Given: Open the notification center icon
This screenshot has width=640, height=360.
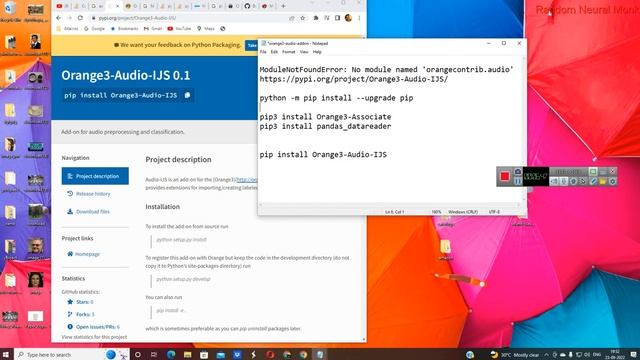Looking at the screenshot, I should (x=633, y=354).
